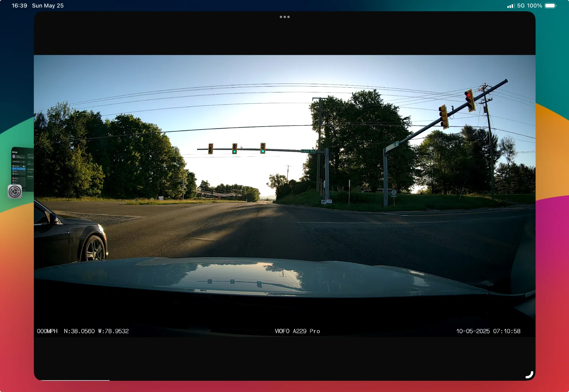Tap the 100% battery percentage text
Image resolution: width=569 pixels, height=392 pixels.
click(x=535, y=6)
